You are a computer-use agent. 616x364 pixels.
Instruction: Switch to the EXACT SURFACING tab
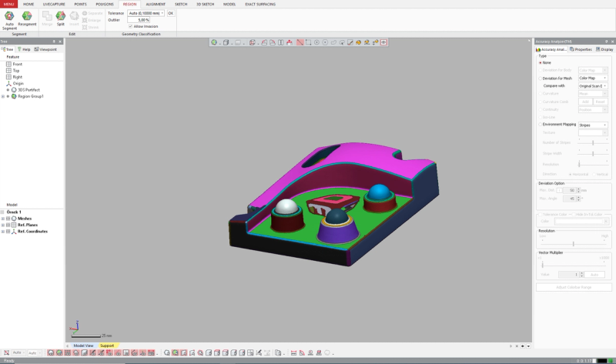click(x=260, y=5)
